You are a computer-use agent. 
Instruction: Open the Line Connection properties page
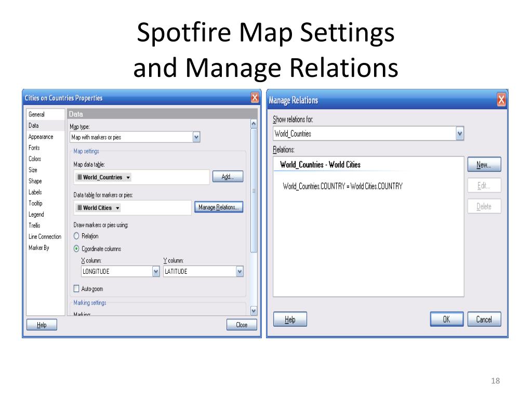tap(45, 236)
